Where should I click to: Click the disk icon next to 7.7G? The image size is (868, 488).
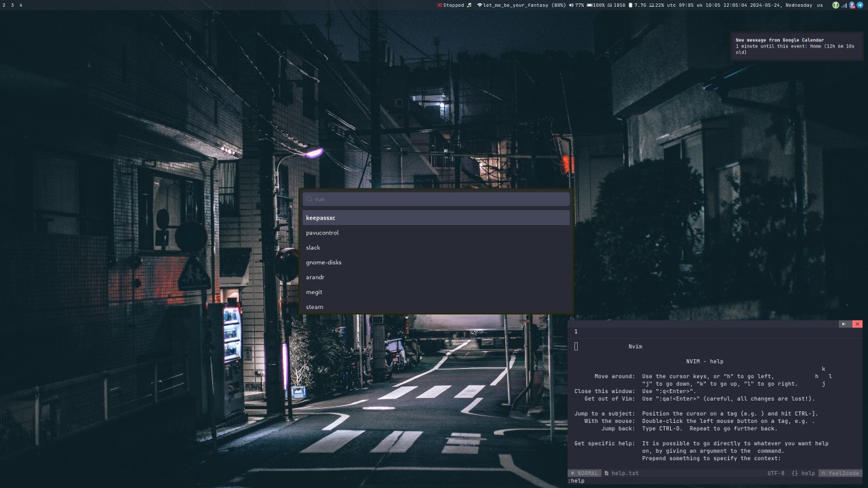point(630,5)
